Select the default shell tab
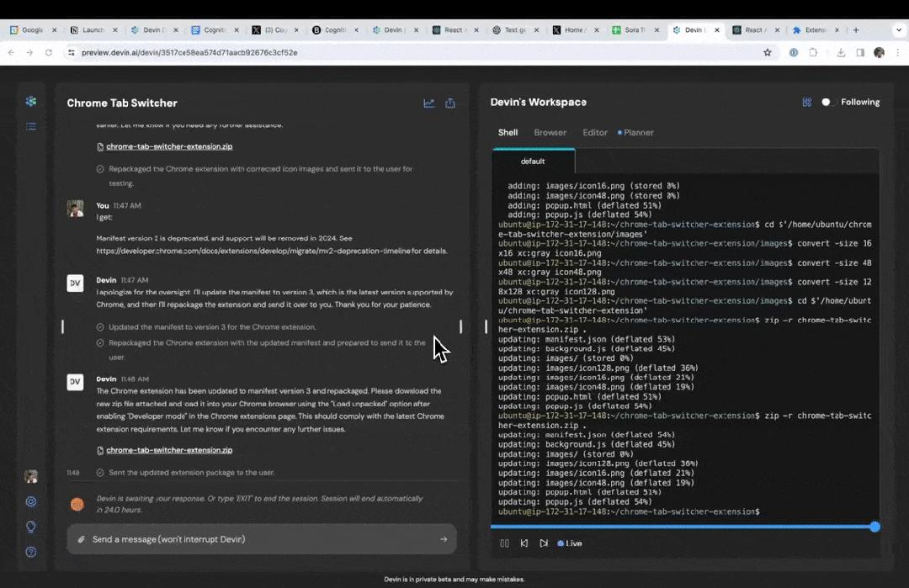This screenshot has width=909, height=588. click(534, 161)
